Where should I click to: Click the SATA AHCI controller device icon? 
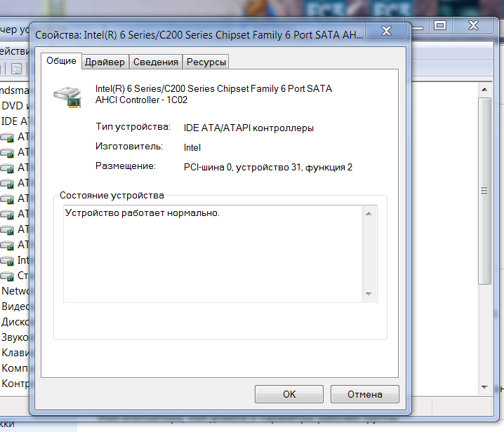67,97
